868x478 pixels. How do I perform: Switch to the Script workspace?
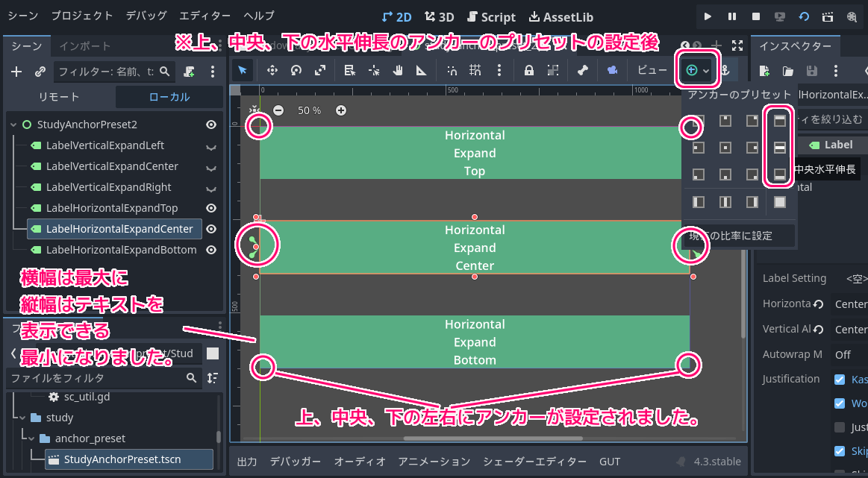pyautogui.click(x=491, y=16)
